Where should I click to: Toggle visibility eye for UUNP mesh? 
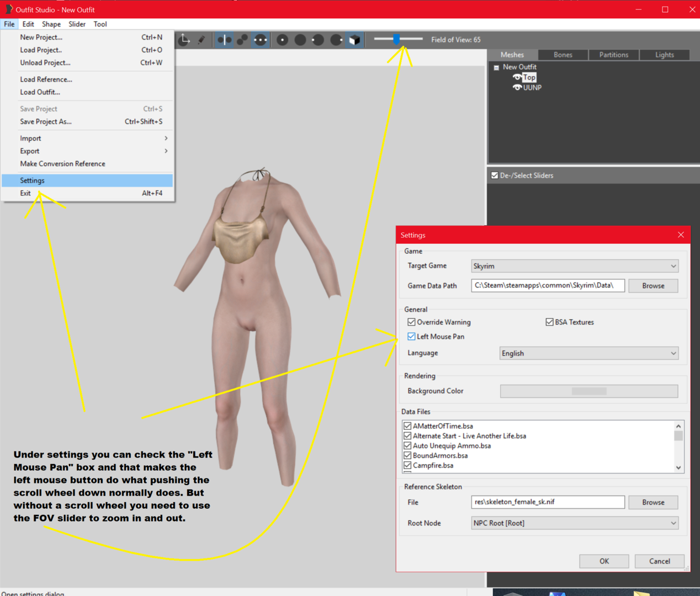[x=517, y=87]
